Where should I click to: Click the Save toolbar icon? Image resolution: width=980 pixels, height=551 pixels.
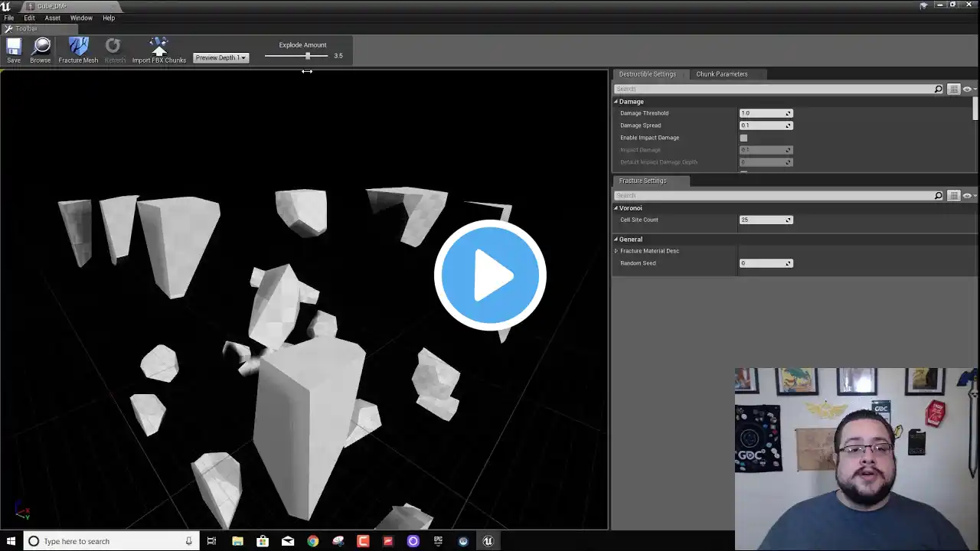(14, 49)
